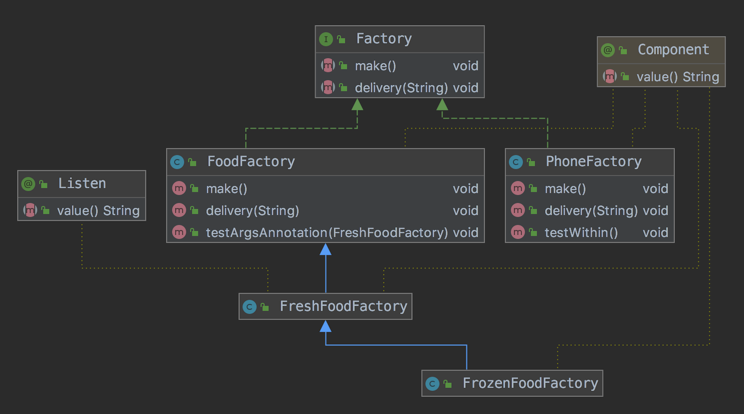This screenshot has height=414, width=744.
Task: Select the make() method text in the Factory interface
Action: pyautogui.click(x=376, y=65)
